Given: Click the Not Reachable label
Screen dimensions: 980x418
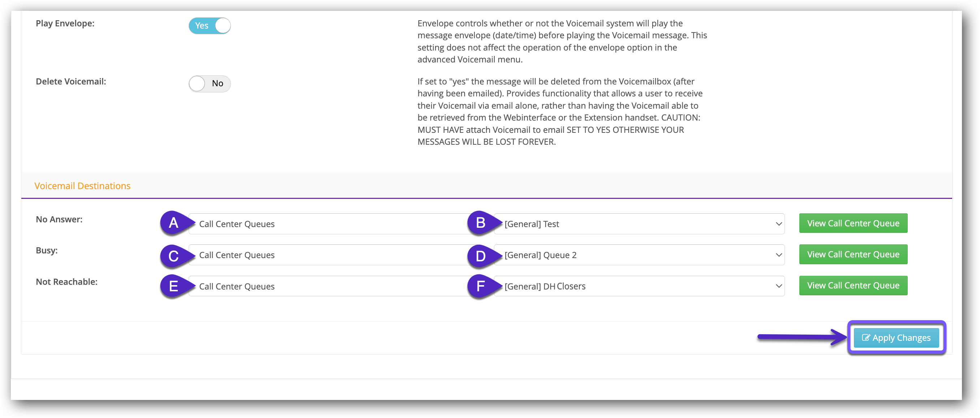Looking at the screenshot, I should coord(66,282).
